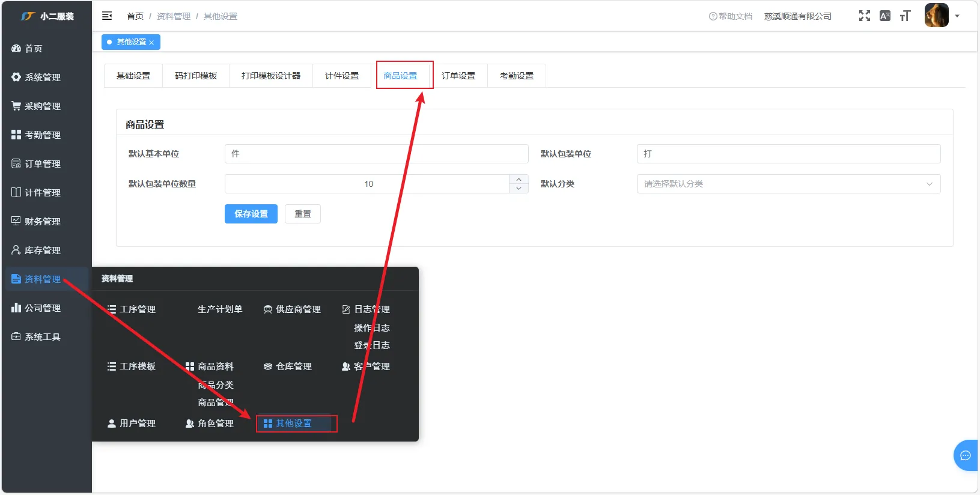The image size is (980, 495).
Task: Close the 其他设置 page tag
Action: click(151, 43)
